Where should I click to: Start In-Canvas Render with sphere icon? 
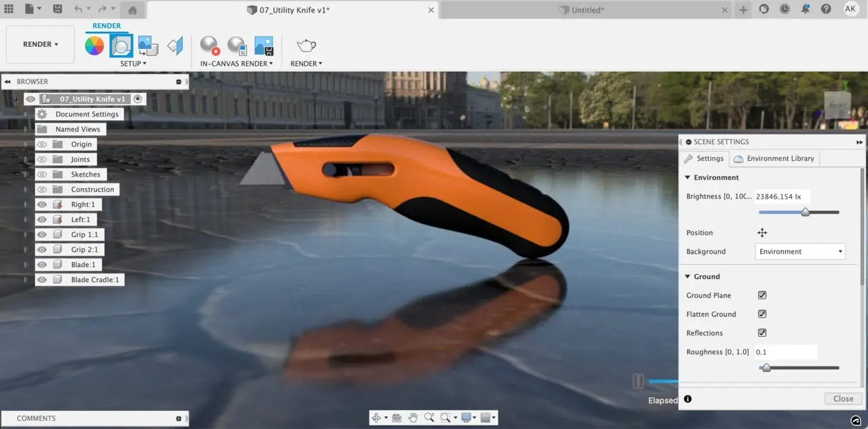(x=210, y=45)
